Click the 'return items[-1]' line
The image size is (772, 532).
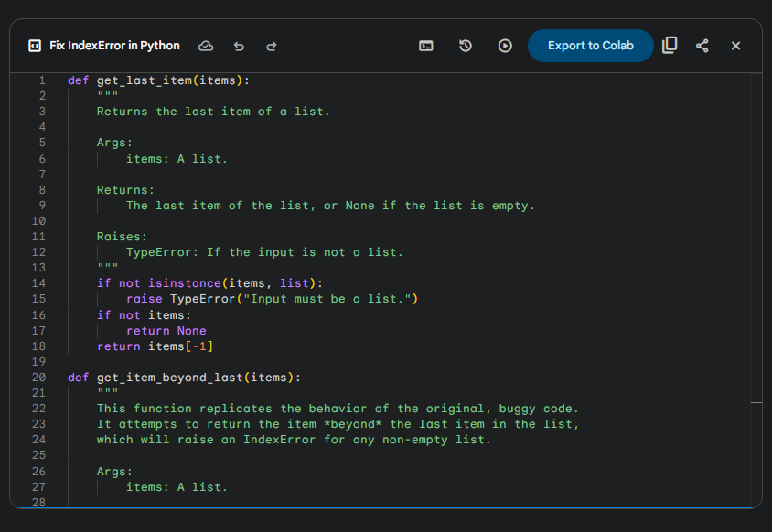coord(155,346)
